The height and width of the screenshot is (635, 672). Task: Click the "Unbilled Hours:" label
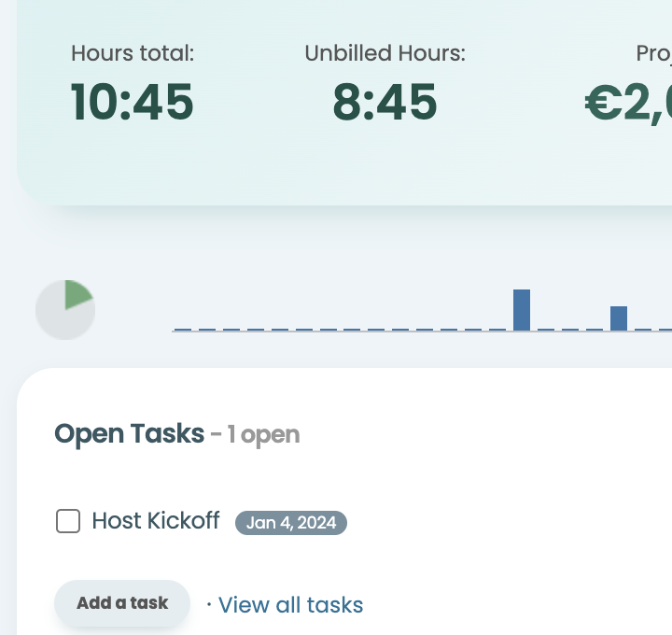(x=385, y=53)
